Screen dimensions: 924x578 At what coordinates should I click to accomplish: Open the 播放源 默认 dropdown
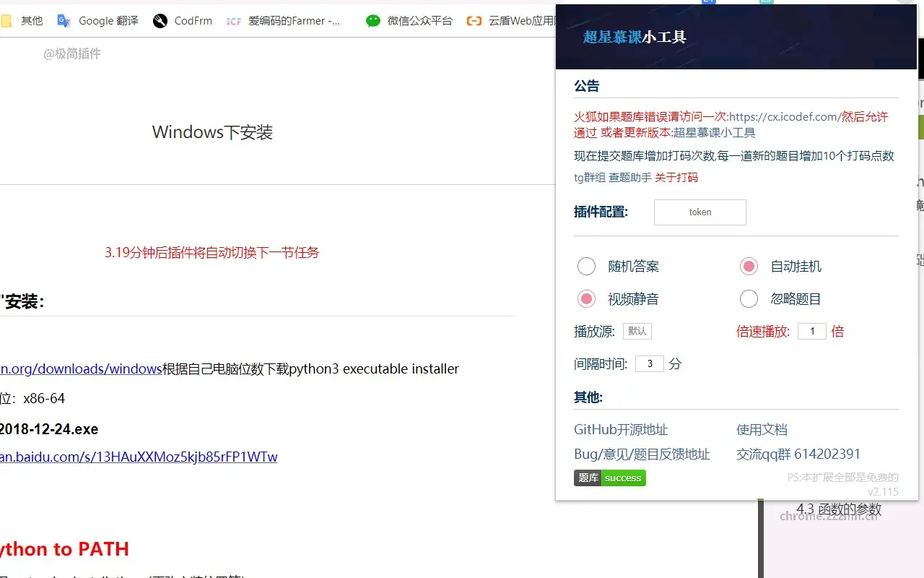(x=637, y=330)
